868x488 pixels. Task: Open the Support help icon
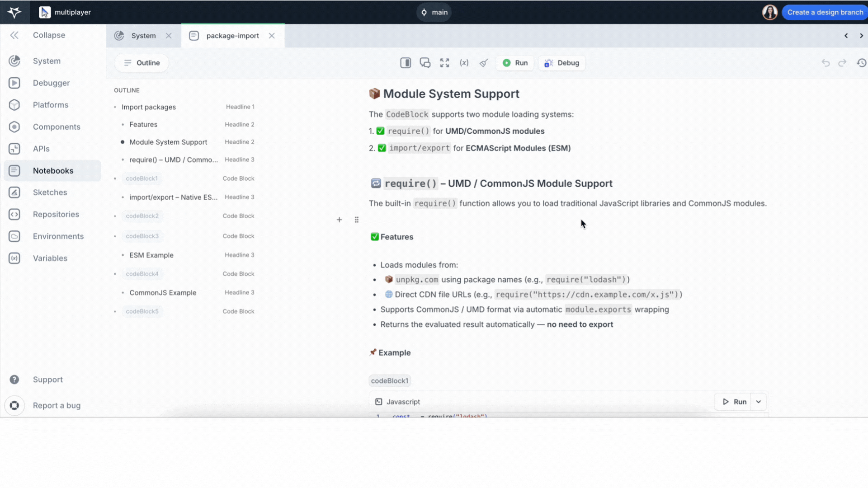coord(14,380)
